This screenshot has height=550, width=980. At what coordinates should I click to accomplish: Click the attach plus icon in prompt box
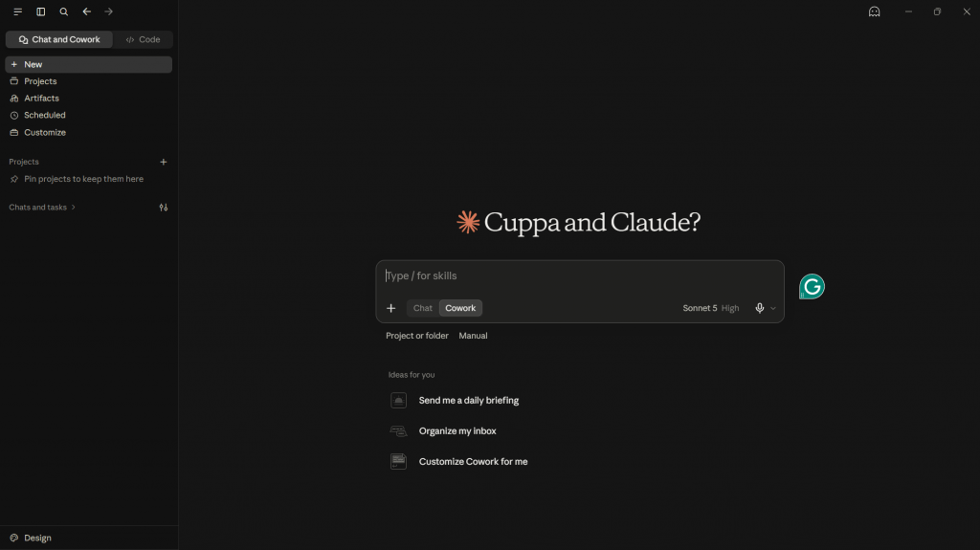tap(391, 308)
